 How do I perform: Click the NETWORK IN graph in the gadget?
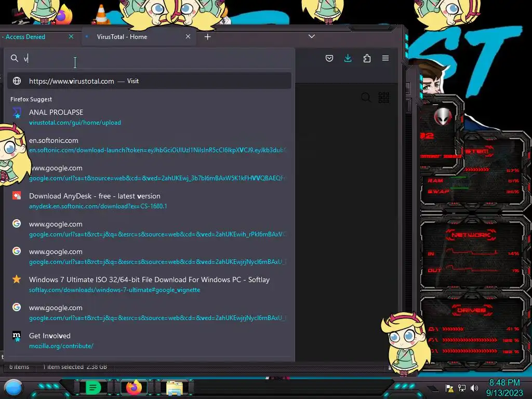point(472,252)
